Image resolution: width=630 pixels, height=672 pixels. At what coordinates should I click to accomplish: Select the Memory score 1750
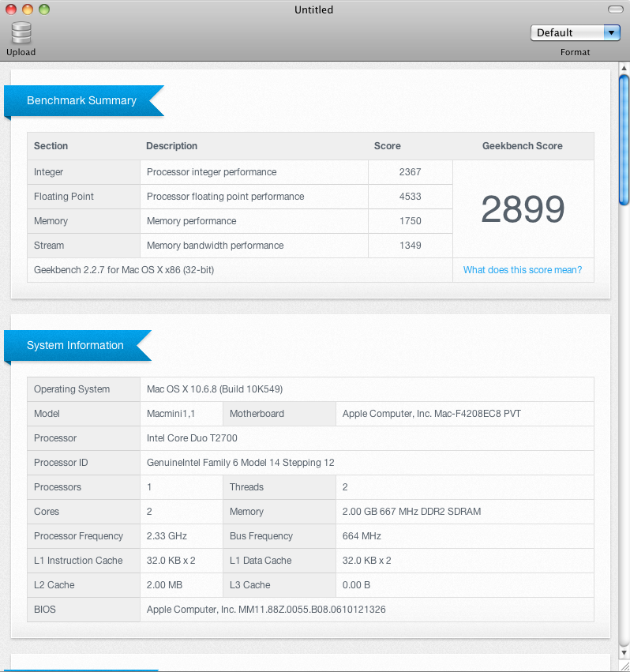(x=411, y=221)
